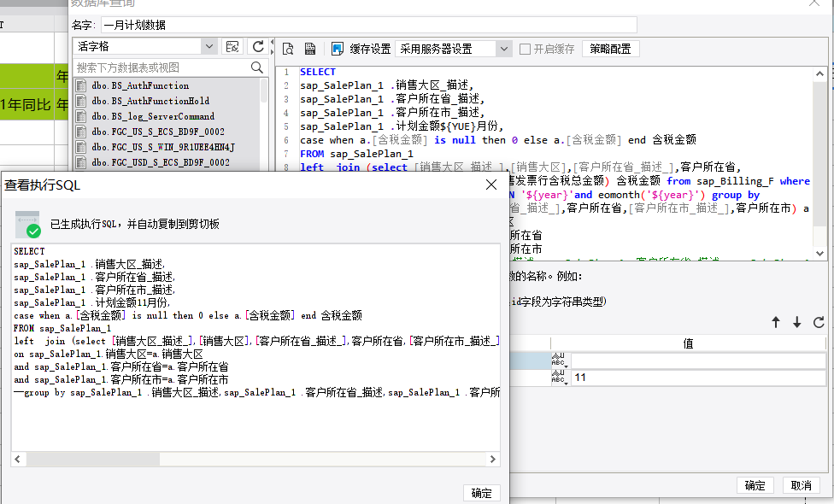Open the type dropdown on the first parameter row

click(560, 360)
